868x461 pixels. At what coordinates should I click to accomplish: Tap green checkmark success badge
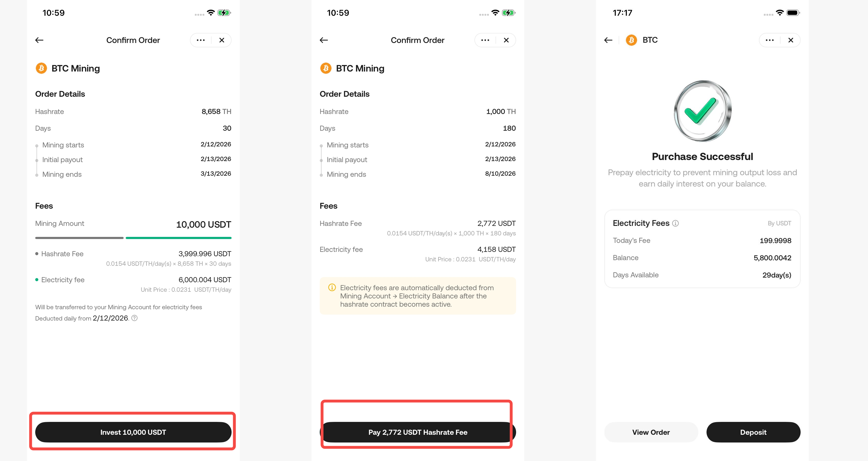[x=702, y=111]
